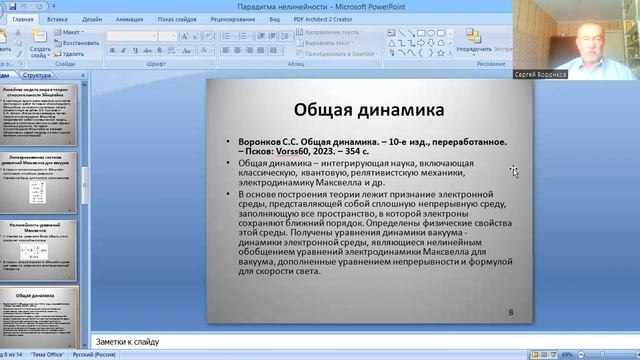The height and width of the screenshot is (360, 640).
Task: Click into Заметки к слайду notes field
Action: click(x=365, y=342)
